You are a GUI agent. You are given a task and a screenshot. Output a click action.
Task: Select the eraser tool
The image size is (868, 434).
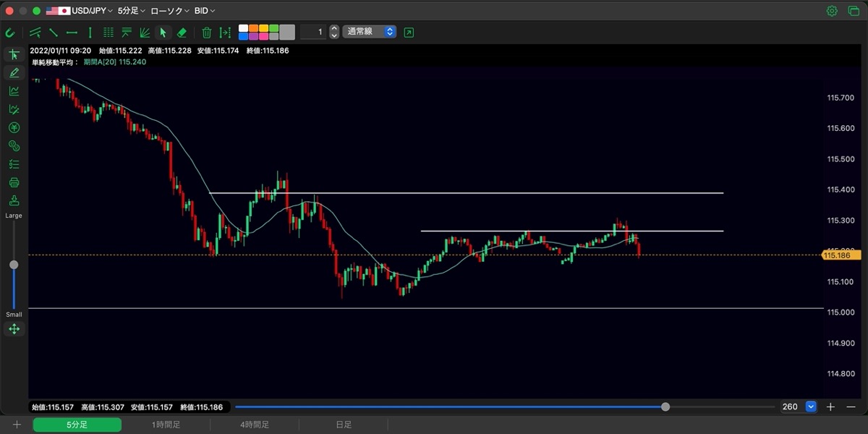click(x=182, y=33)
